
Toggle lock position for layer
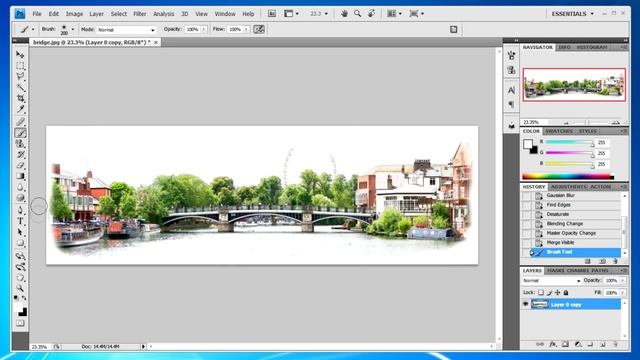pos(558,293)
